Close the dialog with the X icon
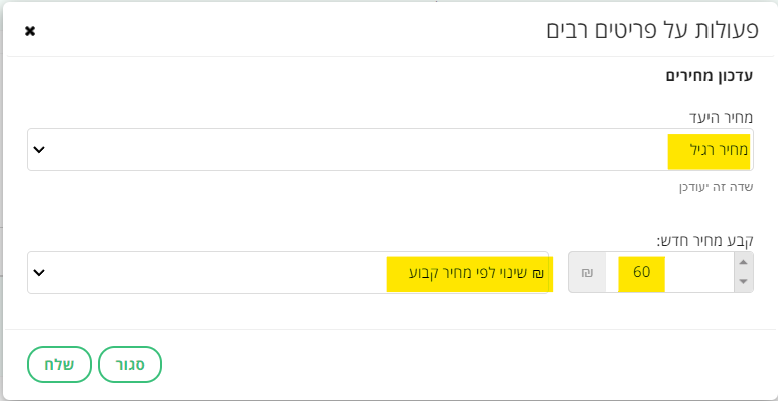The height and width of the screenshot is (401, 778). click(30, 31)
